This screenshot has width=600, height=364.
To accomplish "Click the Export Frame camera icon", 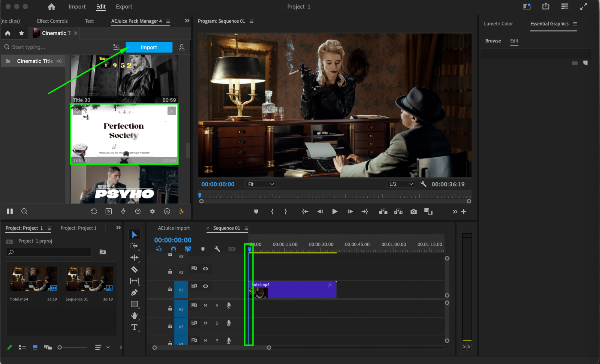I will click(x=413, y=212).
